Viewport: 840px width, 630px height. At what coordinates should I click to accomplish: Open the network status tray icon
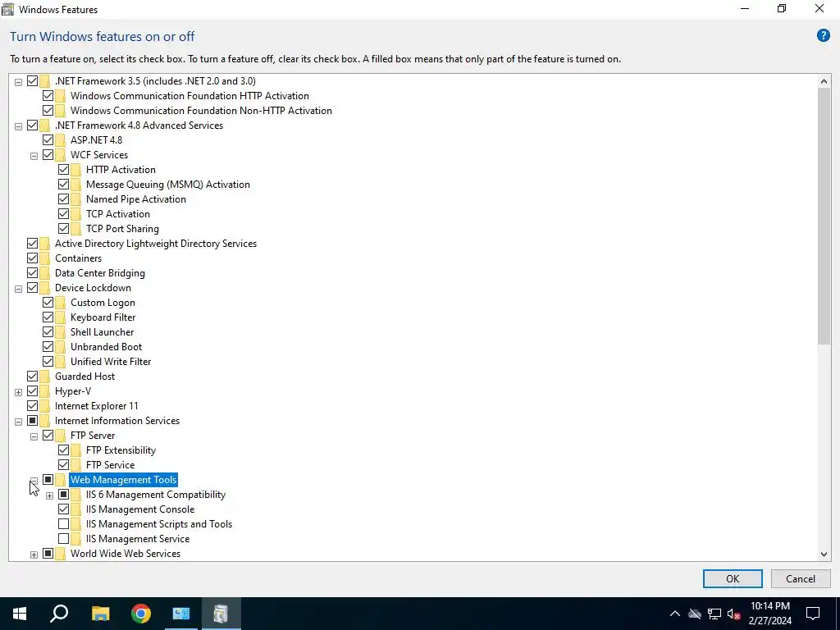point(714,614)
